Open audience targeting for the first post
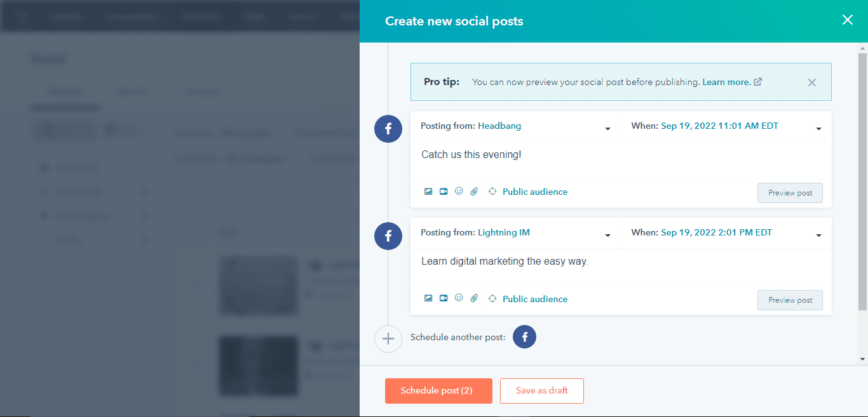 pyautogui.click(x=492, y=191)
